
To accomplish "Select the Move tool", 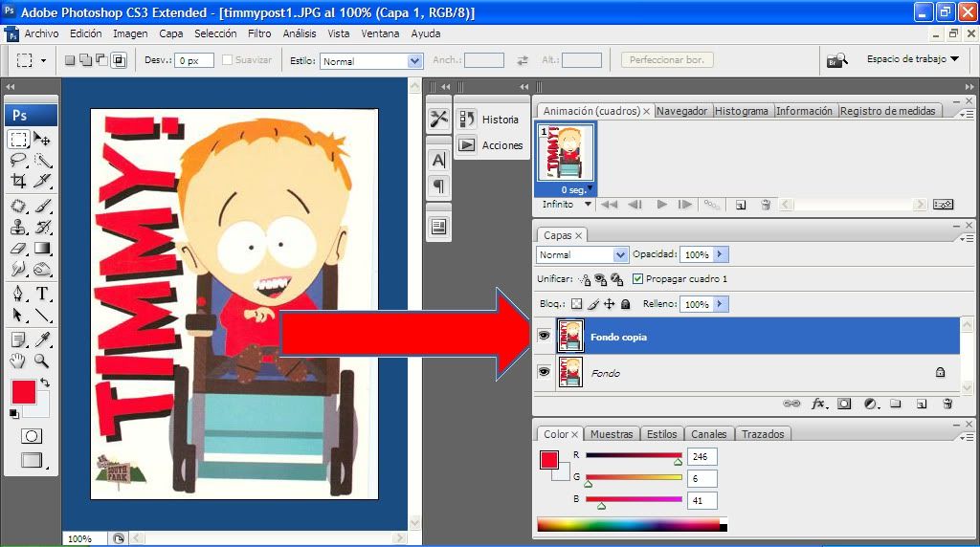I will point(42,139).
